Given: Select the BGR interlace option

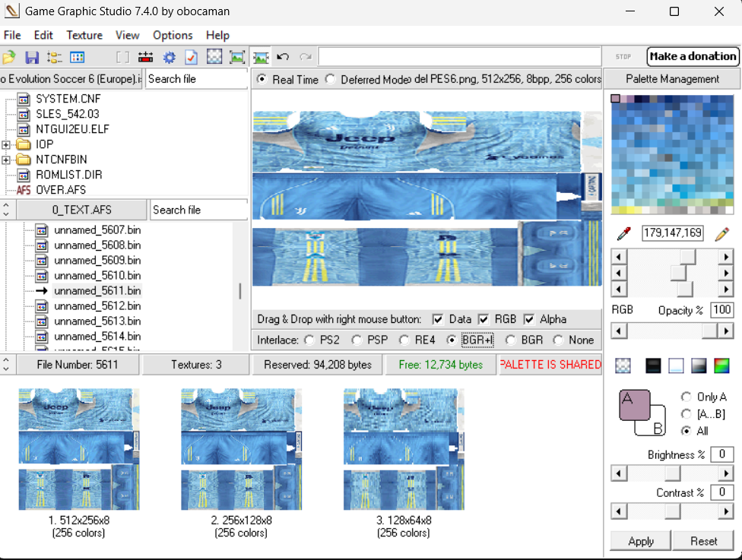Looking at the screenshot, I should (x=510, y=340).
